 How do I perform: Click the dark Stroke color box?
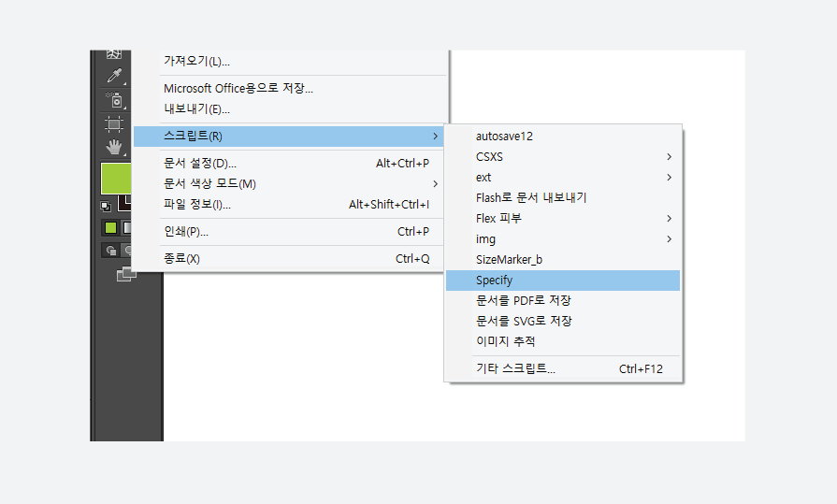(x=125, y=202)
